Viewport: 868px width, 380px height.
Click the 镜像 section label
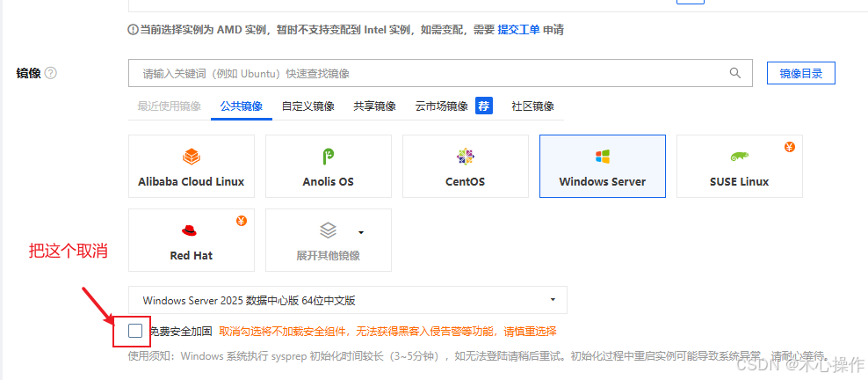[x=29, y=73]
